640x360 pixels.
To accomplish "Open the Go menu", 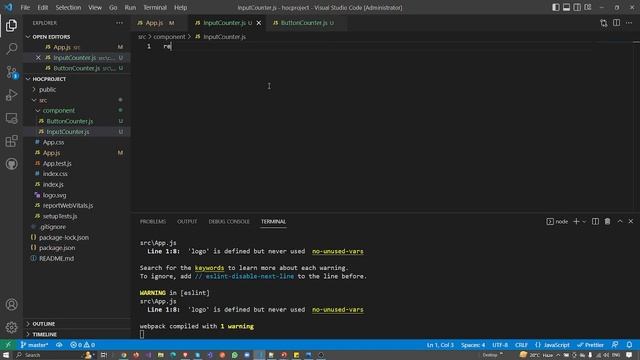I will pyautogui.click(x=113, y=7).
